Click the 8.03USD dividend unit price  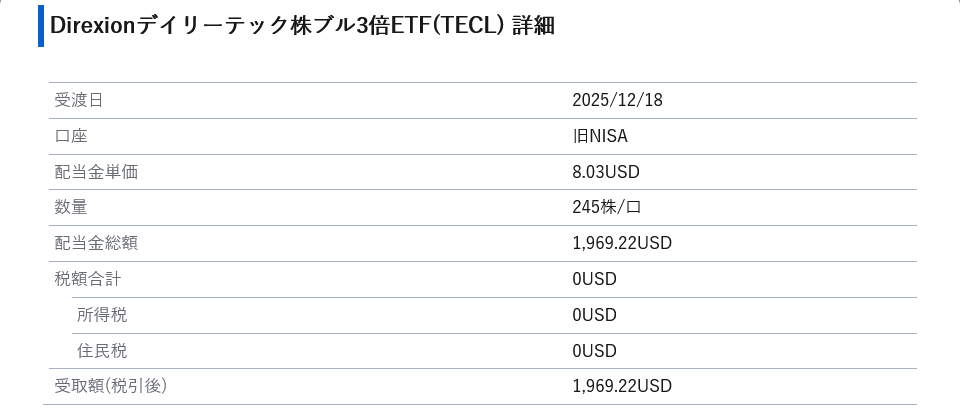[x=606, y=172]
